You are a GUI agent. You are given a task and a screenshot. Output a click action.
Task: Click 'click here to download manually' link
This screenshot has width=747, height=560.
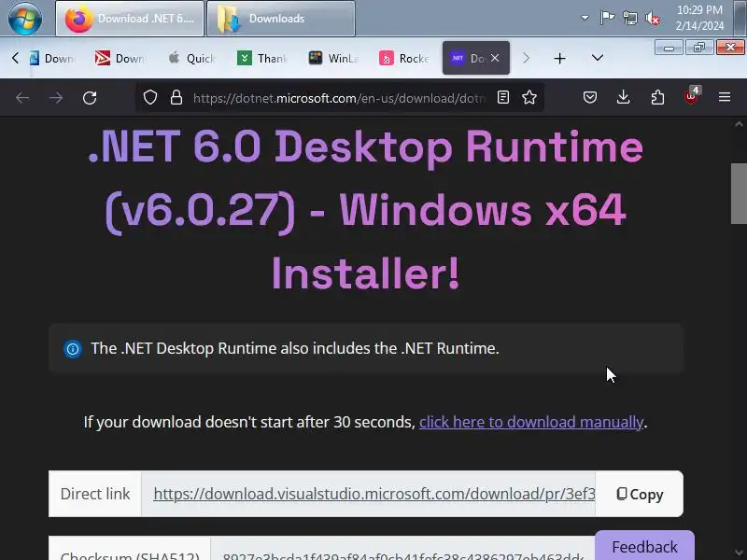click(531, 422)
